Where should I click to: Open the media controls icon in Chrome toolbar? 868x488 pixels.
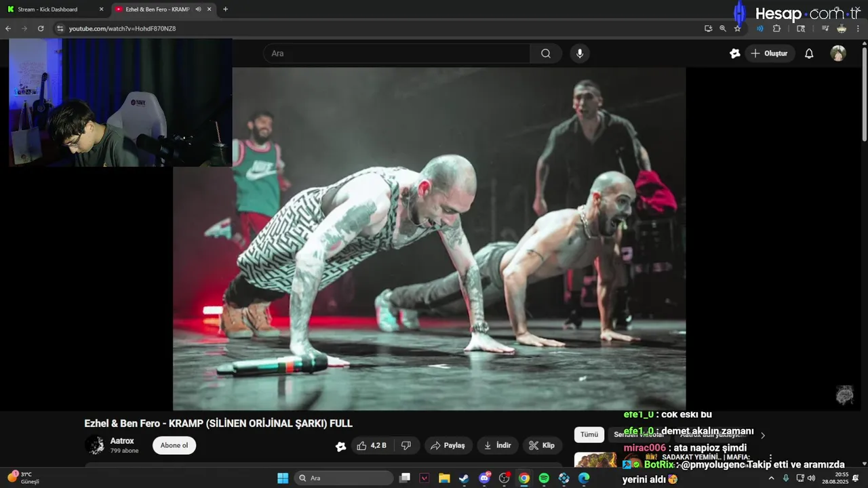tap(825, 28)
